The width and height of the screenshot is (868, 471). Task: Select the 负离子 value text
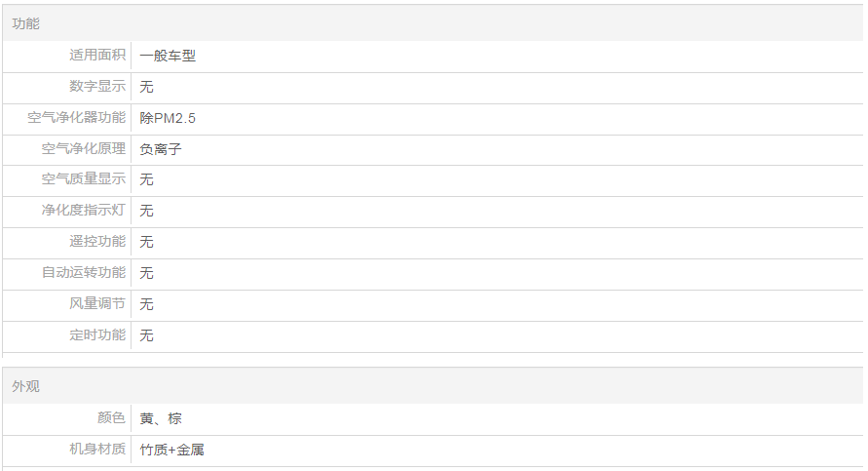[161, 149]
